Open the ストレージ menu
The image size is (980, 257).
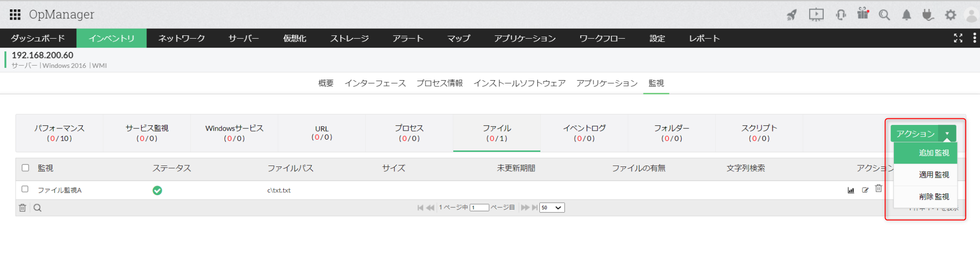tap(349, 38)
